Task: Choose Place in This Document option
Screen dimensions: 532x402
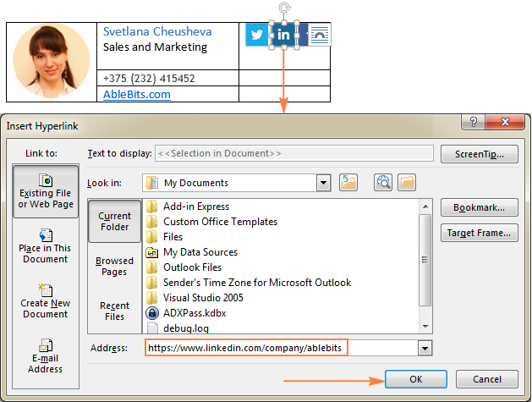Action: [47, 246]
